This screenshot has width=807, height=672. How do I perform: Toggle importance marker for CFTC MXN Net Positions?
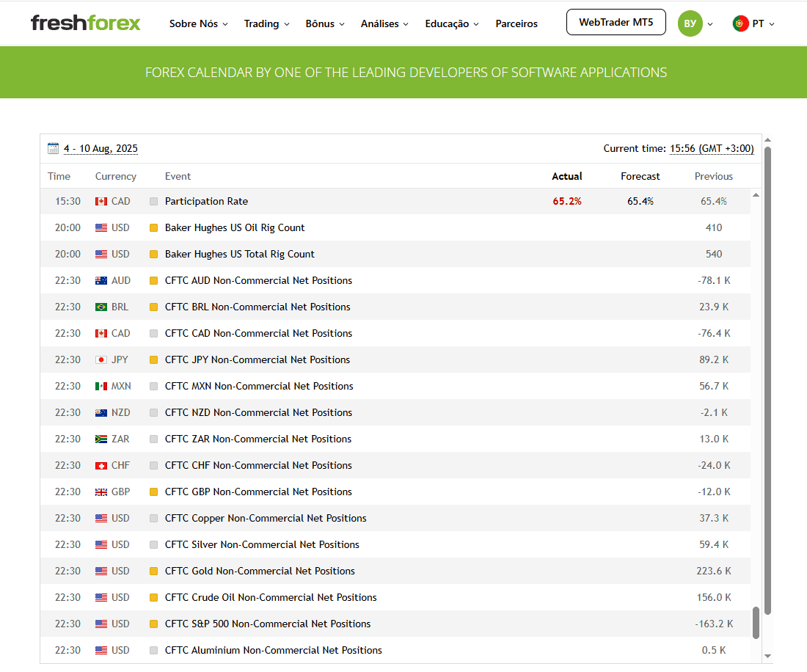(153, 386)
